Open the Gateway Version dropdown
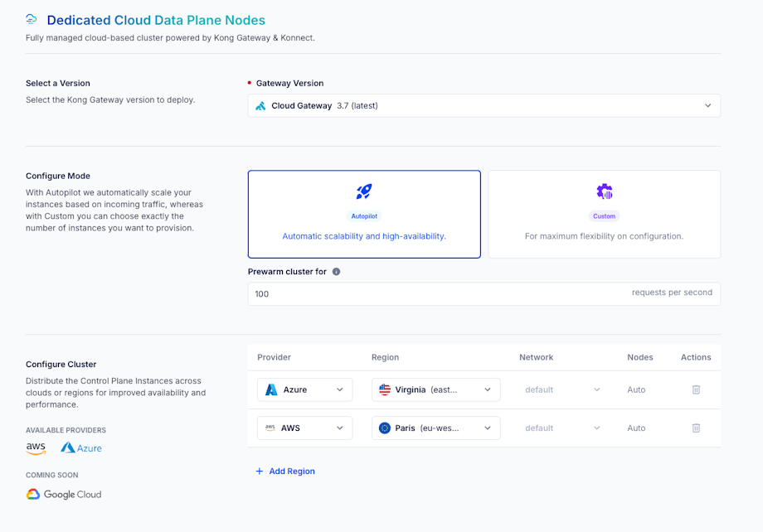Screen dimensions: 763x532 coord(708,105)
